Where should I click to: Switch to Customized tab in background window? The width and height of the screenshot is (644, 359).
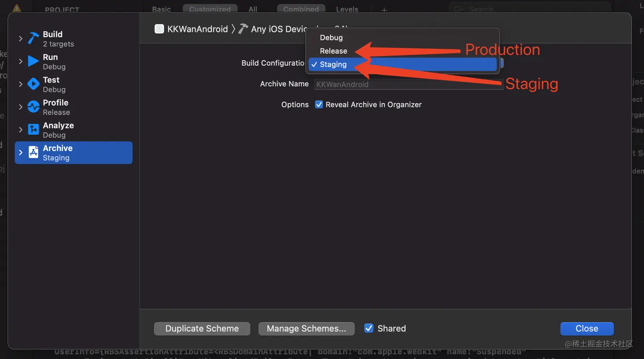tap(210, 9)
